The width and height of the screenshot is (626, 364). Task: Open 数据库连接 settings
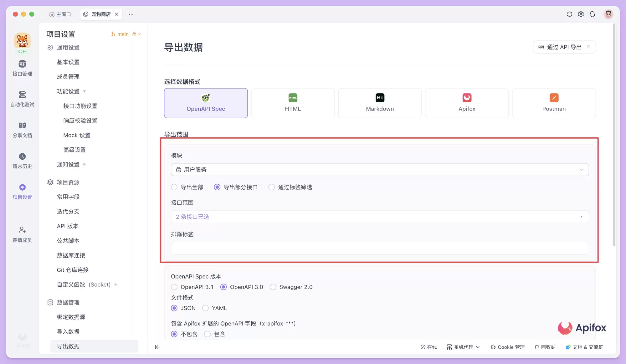coord(71,255)
